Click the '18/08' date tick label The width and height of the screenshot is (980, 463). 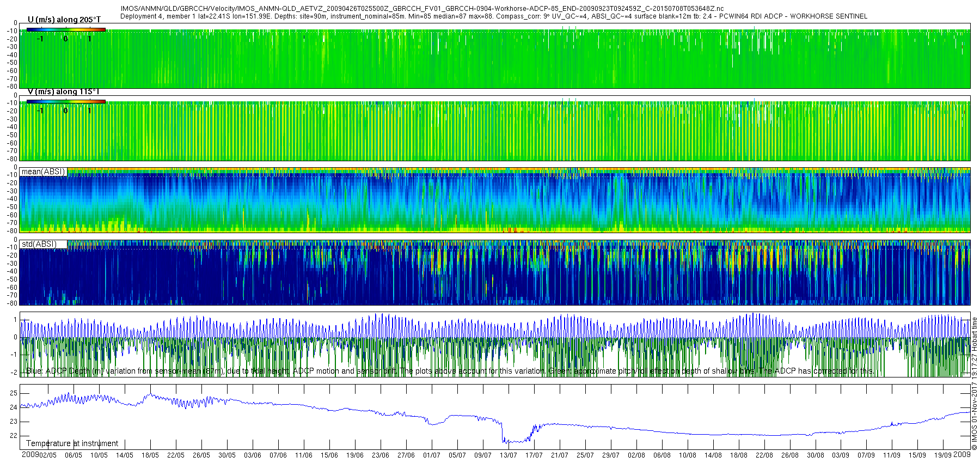click(x=739, y=455)
